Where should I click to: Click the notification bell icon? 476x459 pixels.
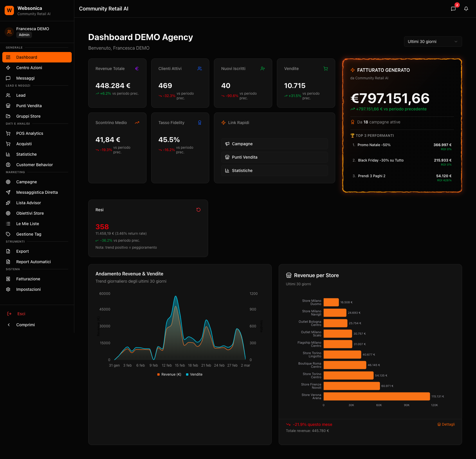click(x=466, y=9)
